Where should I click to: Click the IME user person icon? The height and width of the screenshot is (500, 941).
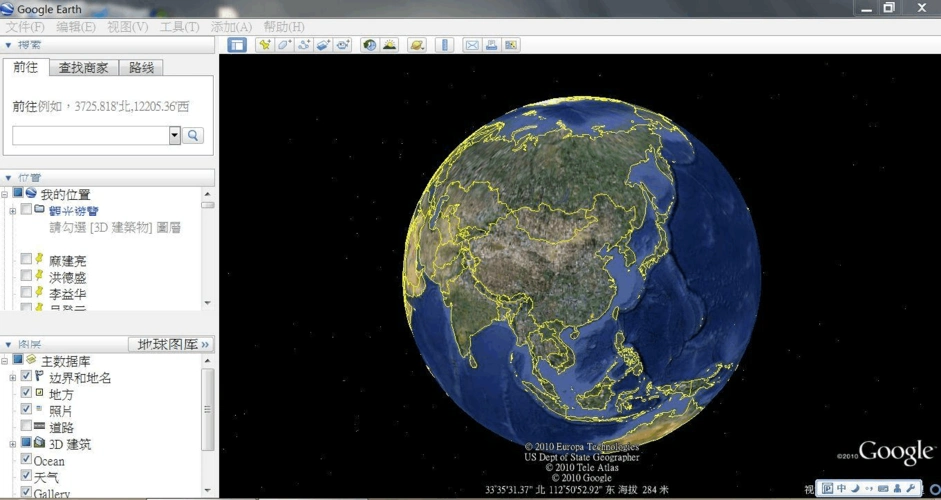pos(897,488)
